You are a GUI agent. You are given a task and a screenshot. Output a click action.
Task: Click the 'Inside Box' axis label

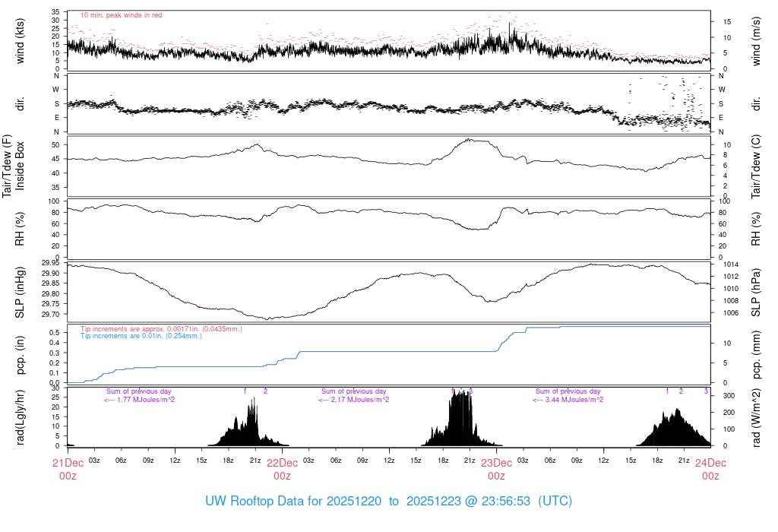pyautogui.click(x=20, y=166)
